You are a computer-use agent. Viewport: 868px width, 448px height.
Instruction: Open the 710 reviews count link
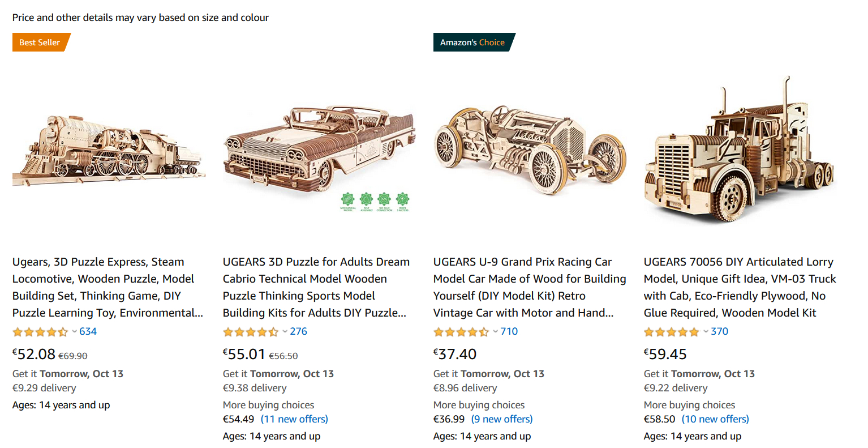pos(509,332)
